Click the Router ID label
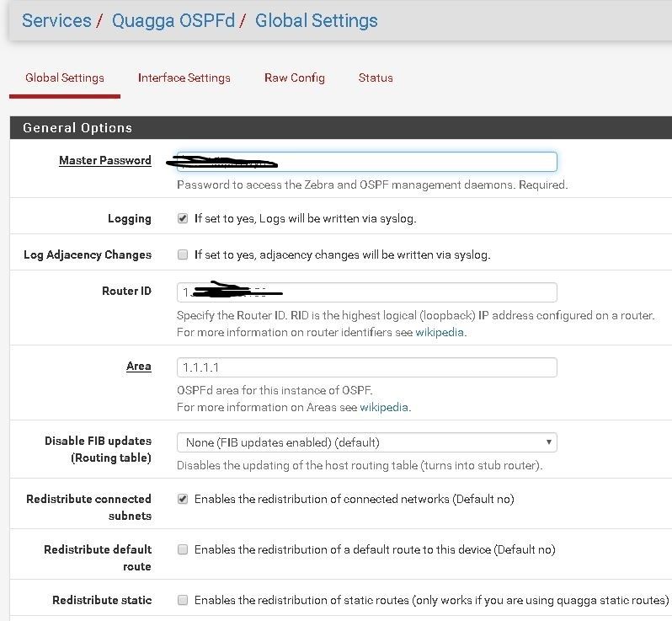 (127, 291)
